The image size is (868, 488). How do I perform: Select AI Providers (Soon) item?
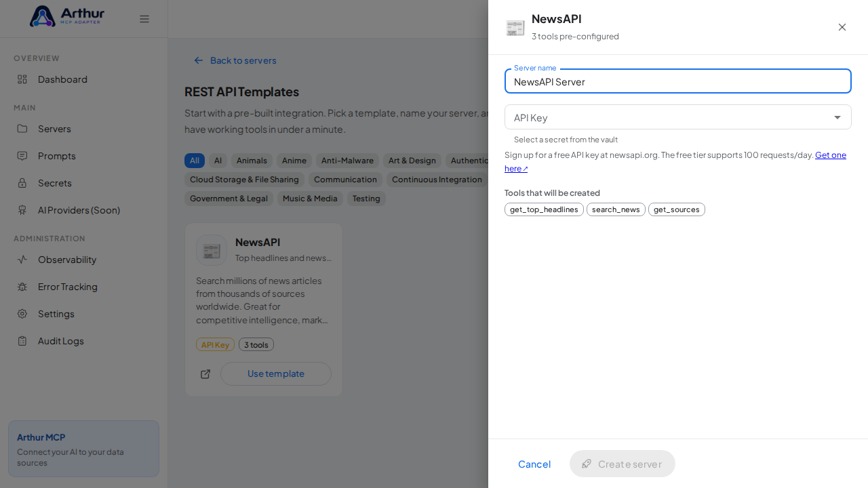84,210
